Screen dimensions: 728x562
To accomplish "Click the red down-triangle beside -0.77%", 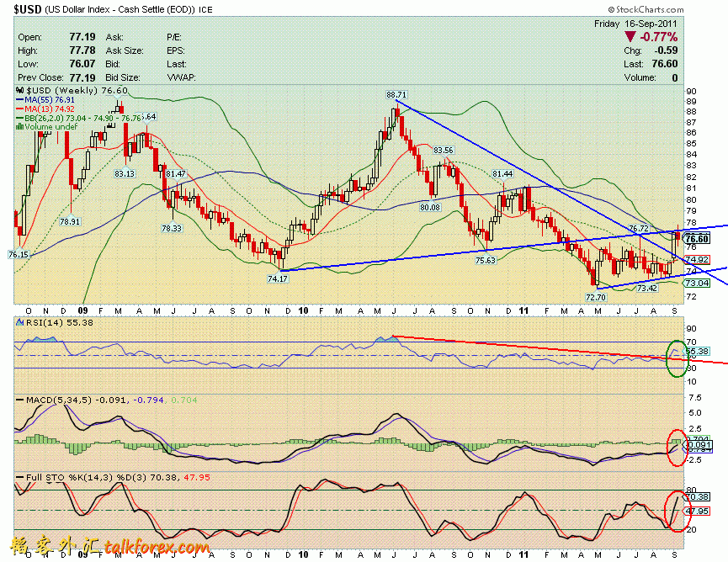I will point(630,37).
